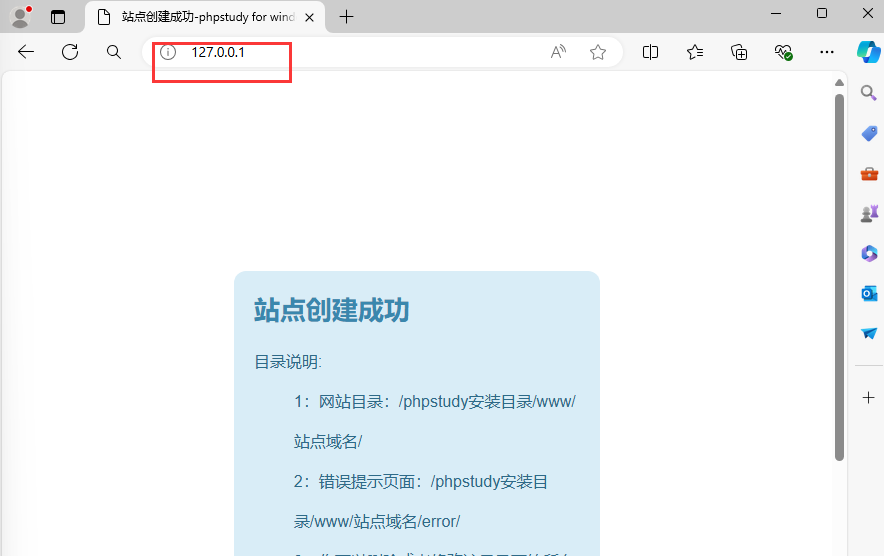This screenshot has width=884, height=556.
Task: Go back to previous page
Action: pyautogui.click(x=26, y=52)
